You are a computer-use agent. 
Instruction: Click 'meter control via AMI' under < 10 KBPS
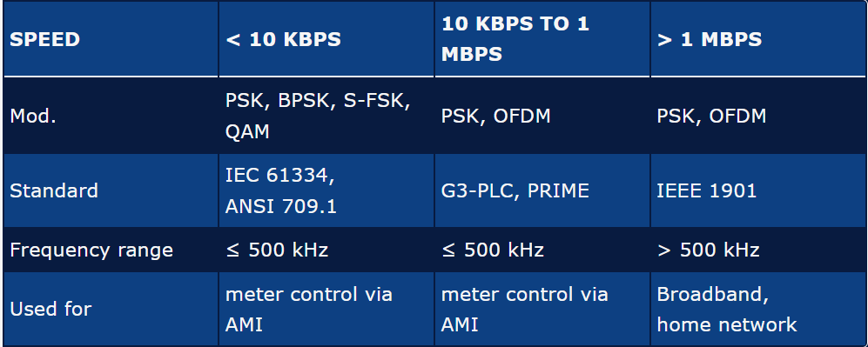click(326, 309)
